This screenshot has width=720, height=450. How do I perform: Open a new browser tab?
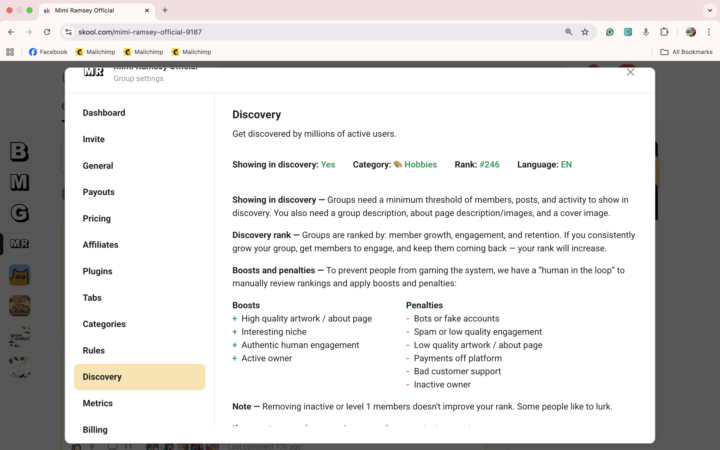165,10
